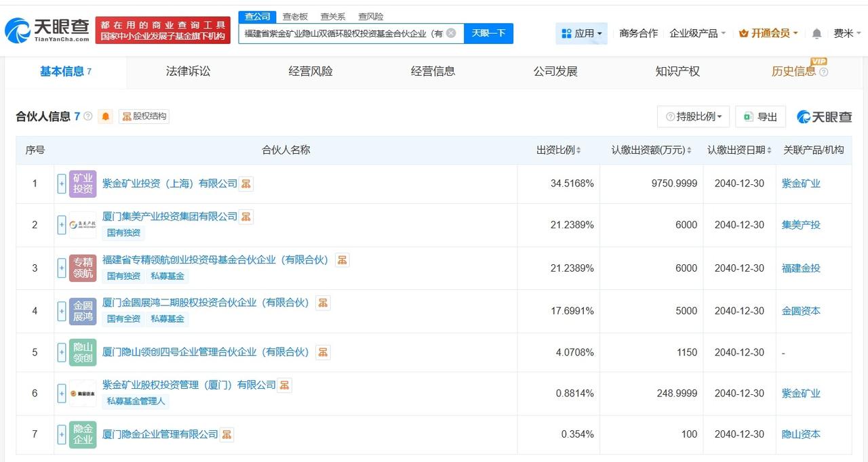Screen dimensions: 868x462
Task: Click the 隐山领创 green logo badge
Action: pos(83,352)
